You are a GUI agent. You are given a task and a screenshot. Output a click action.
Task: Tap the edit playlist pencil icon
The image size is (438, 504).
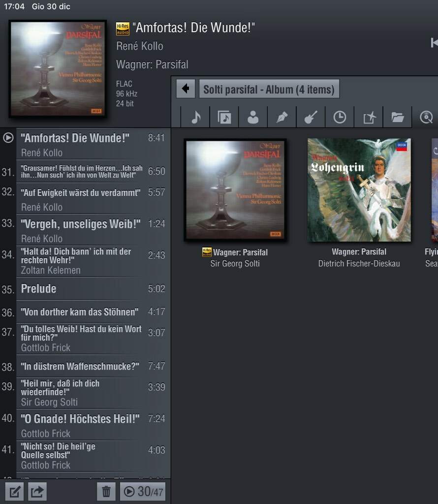click(14, 492)
